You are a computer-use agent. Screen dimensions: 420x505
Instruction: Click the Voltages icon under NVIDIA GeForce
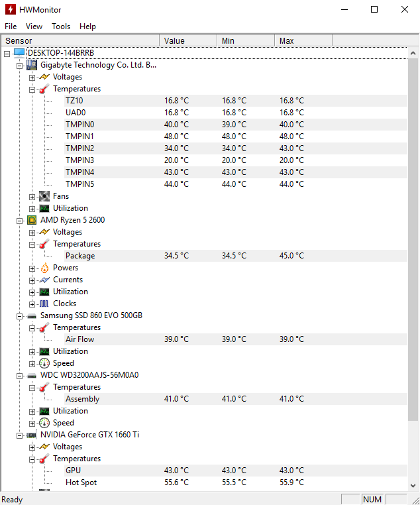(x=44, y=447)
